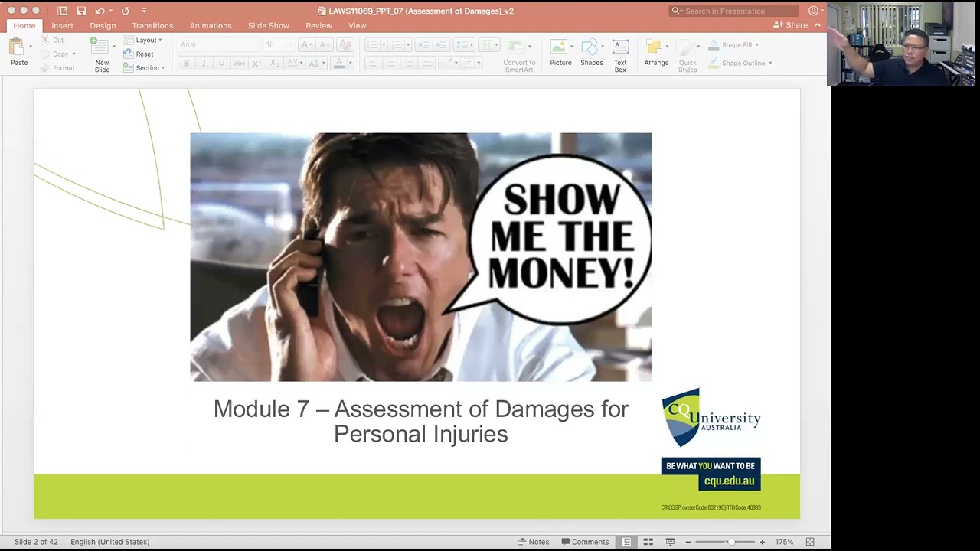
Task: Click the Reset slide button
Action: pyautogui.click(x=139, y=54)
